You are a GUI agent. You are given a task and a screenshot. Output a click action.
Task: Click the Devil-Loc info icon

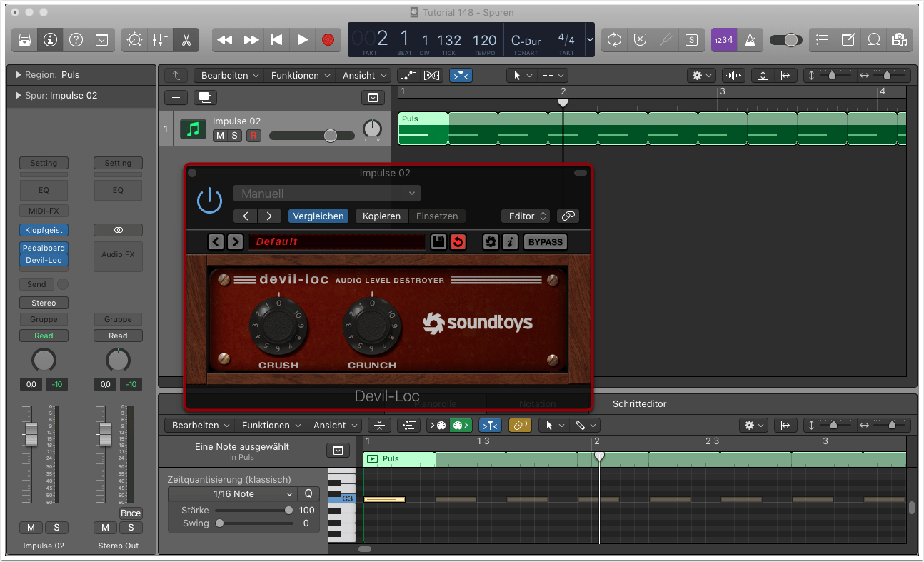(510, 242)
